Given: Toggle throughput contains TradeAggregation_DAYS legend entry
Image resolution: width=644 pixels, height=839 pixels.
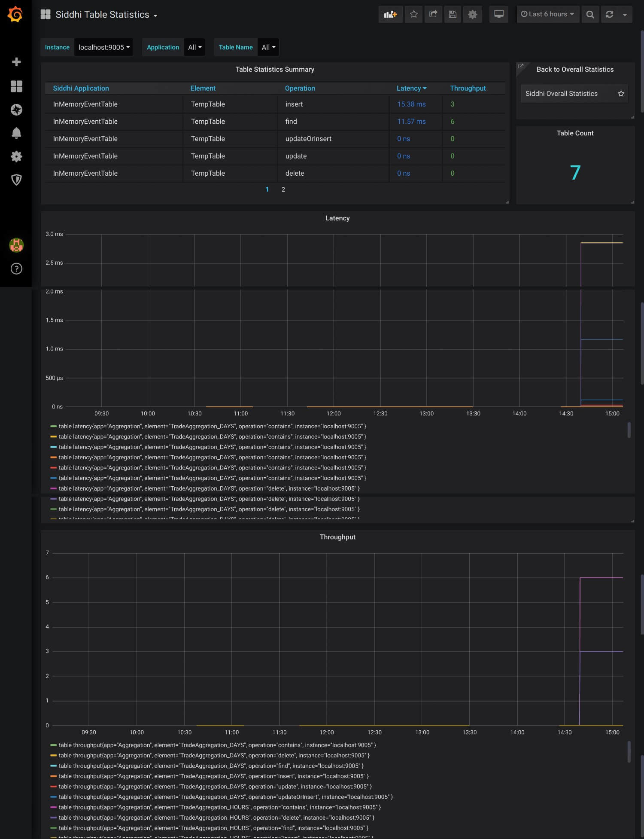Looking at the screenshot, I should [217, 745].
